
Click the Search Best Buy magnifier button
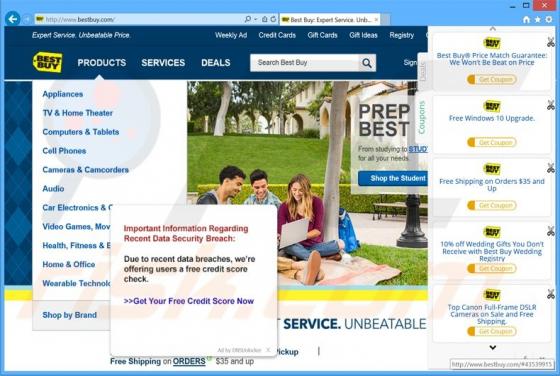point(367,63)
